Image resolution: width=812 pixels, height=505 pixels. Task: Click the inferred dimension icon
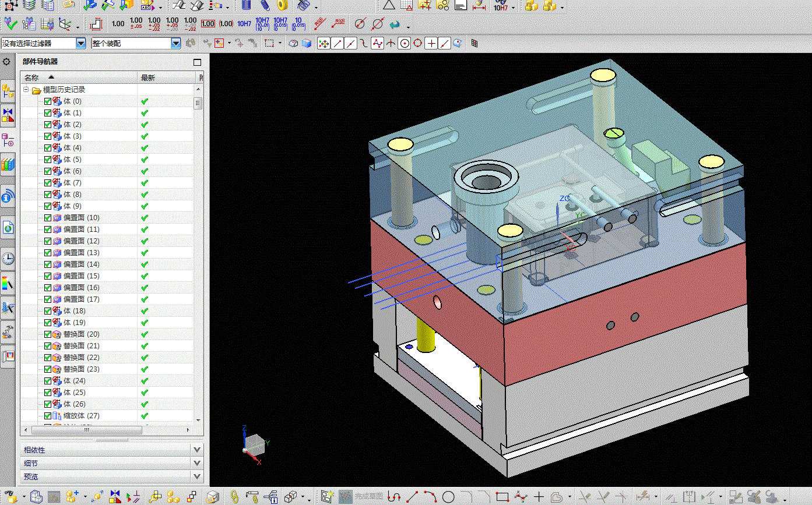(x=97, y=24)
